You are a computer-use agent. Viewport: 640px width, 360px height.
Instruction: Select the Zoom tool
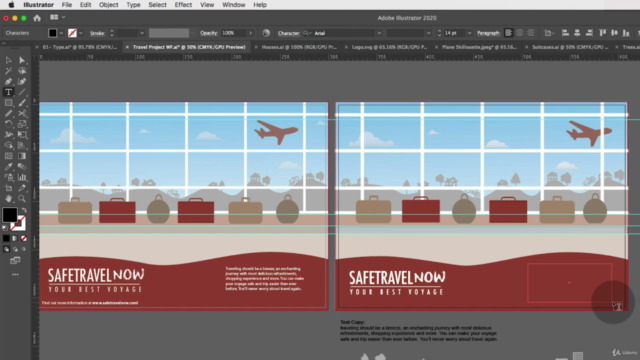coord(22,199)
